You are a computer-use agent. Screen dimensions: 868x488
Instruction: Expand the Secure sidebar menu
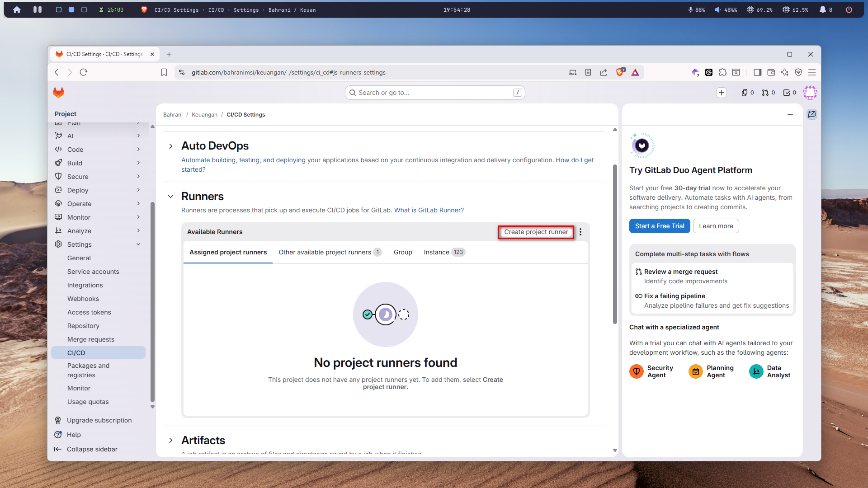click(98, 177)
